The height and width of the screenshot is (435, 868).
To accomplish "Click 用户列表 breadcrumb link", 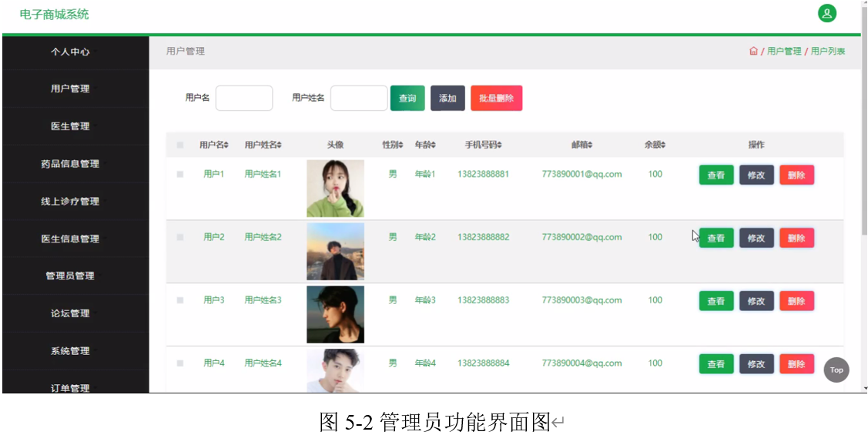I will coord(828,51).
